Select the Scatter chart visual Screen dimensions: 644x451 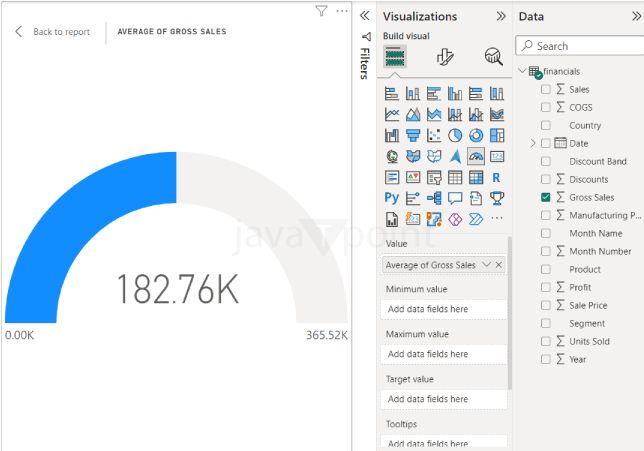coord(434,136)
